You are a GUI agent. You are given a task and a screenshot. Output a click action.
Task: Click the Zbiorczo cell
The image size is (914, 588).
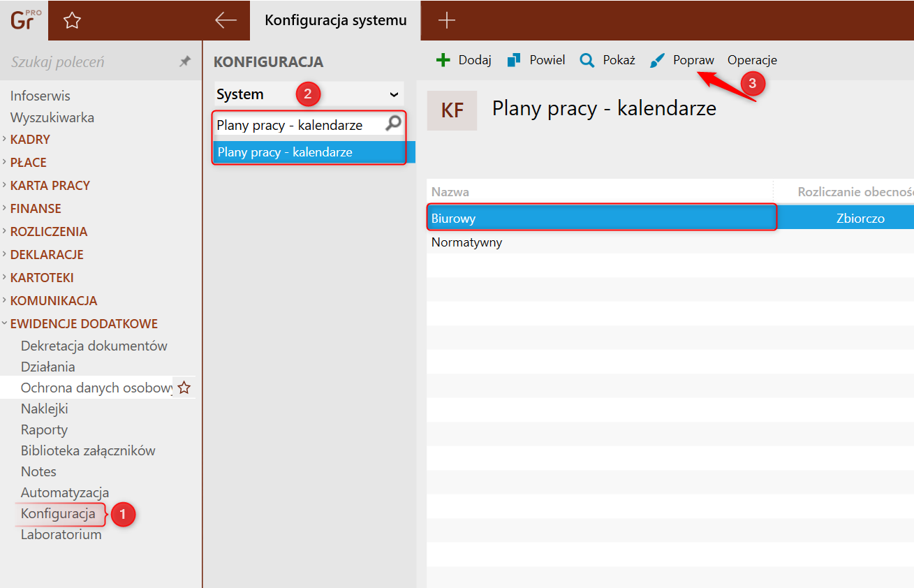860,218
